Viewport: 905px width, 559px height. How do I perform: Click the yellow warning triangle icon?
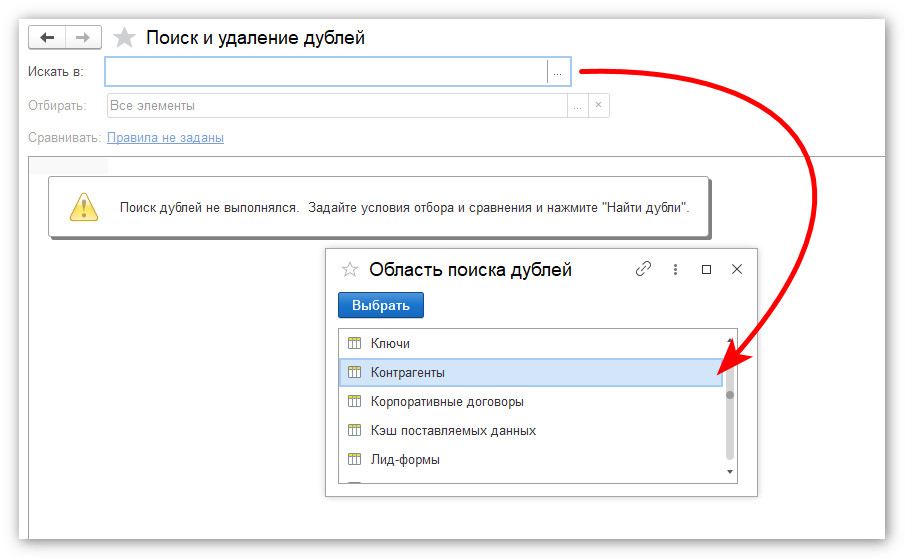84,207
